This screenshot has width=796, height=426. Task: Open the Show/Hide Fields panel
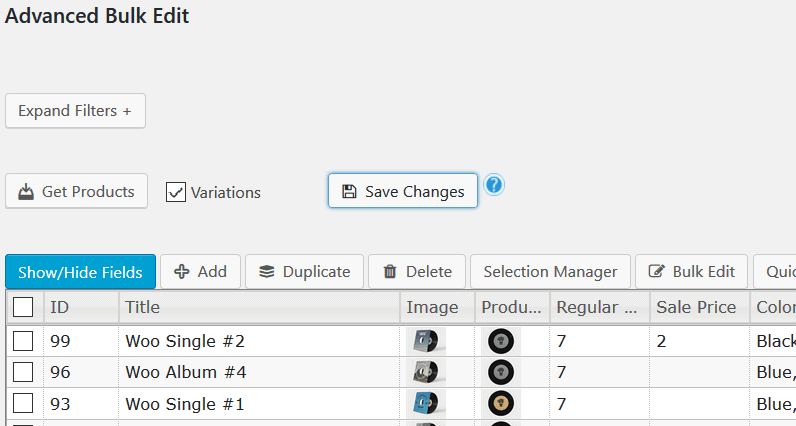coord(80,272)
